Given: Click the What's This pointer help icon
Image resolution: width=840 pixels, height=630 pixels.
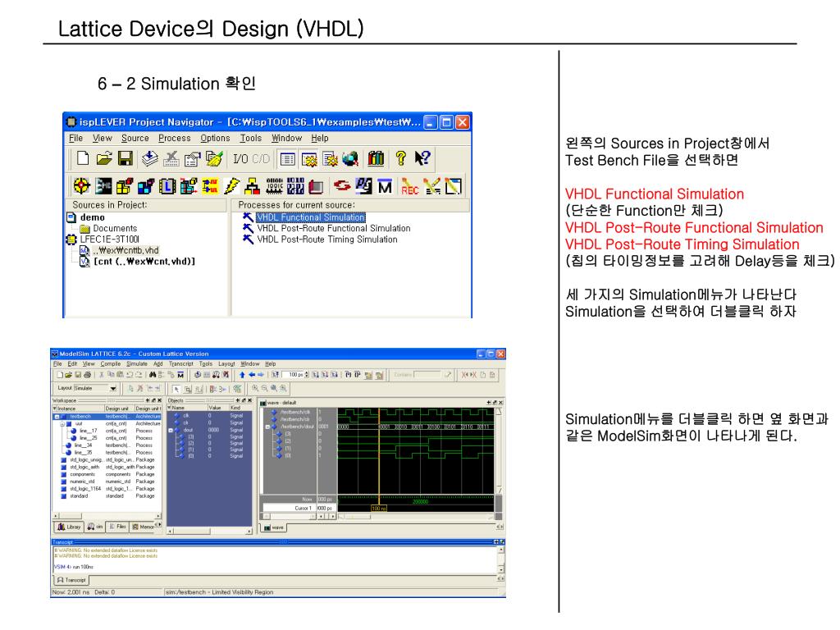Looking at the screenshot, I should 422,158.
